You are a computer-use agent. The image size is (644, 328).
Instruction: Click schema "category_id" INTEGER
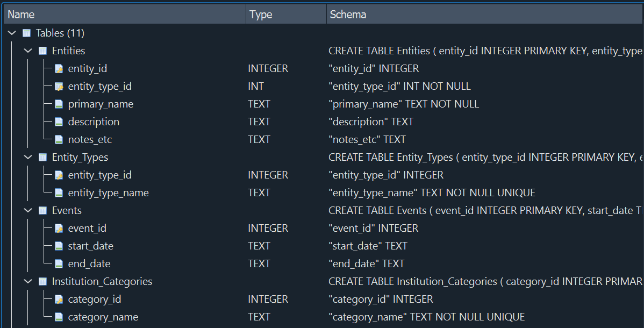381,299
